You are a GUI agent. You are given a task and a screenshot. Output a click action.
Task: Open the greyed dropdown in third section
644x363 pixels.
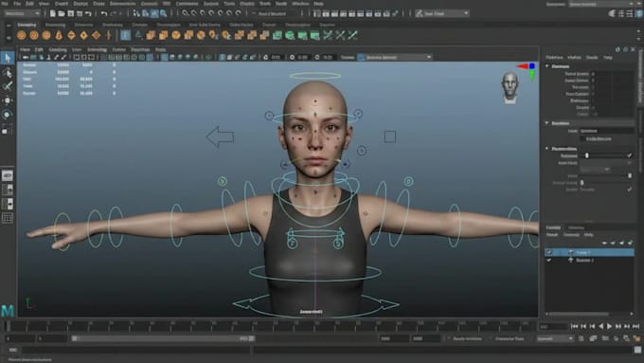click(595, 170)
